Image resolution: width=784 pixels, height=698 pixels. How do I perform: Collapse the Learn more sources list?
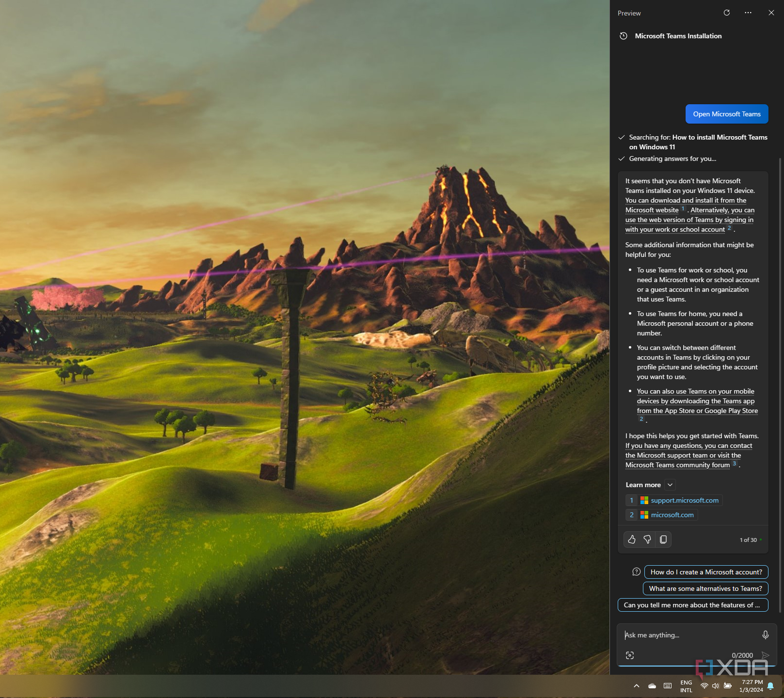[x=670, y=485]
